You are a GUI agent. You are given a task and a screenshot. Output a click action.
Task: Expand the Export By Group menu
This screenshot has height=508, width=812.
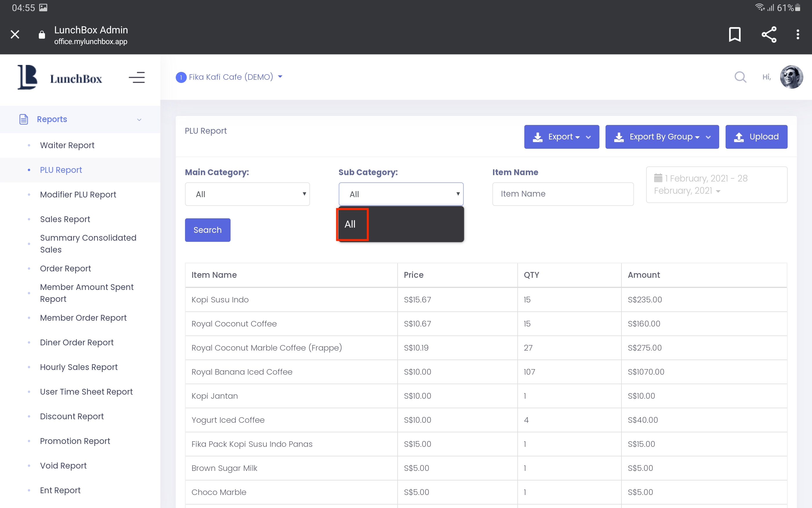(x=662, y=137)
